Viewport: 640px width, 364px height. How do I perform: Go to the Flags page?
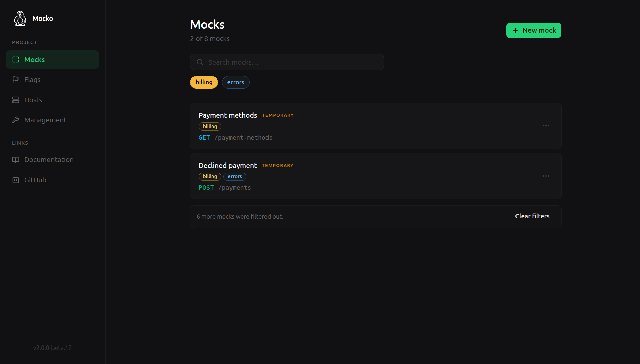click(x=52, y=80)
